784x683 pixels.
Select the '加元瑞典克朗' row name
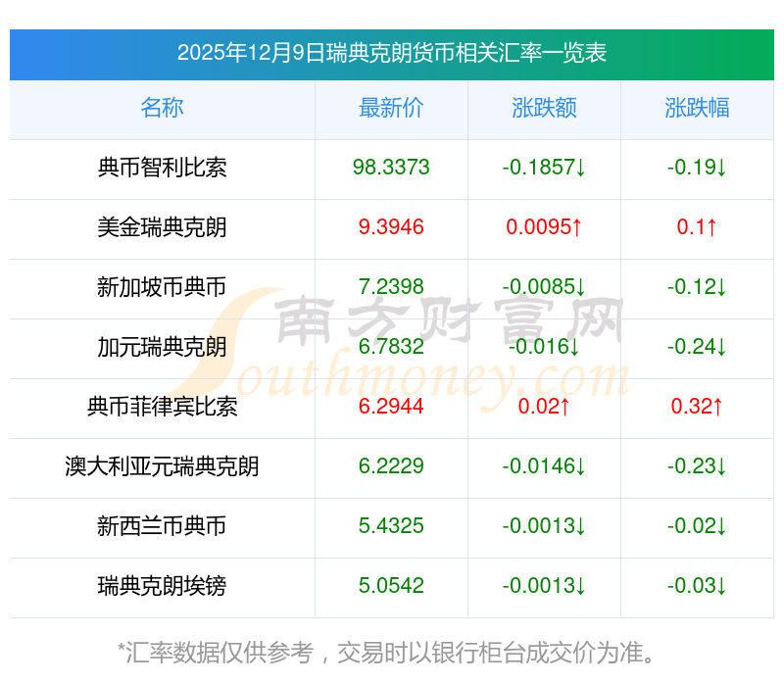(162, 347)
